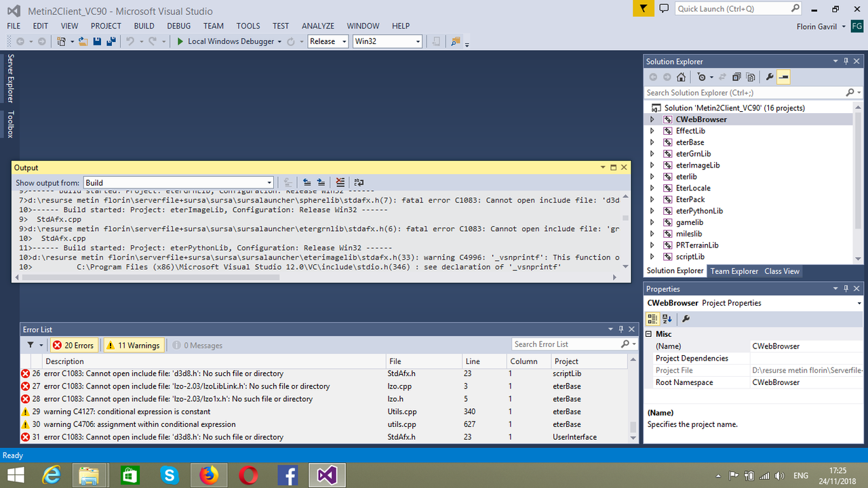Toggle the 20 Errors filter
868x488 pixels.
tap(73, 345)
